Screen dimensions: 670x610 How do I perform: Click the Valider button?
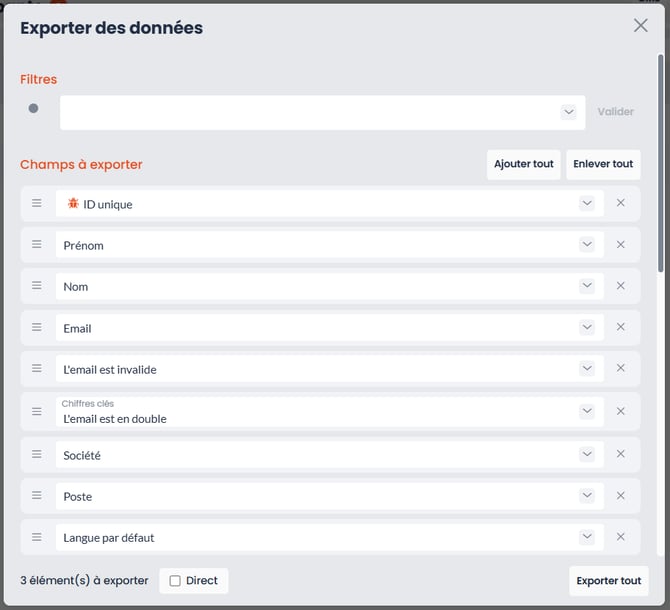coord(615,112)
